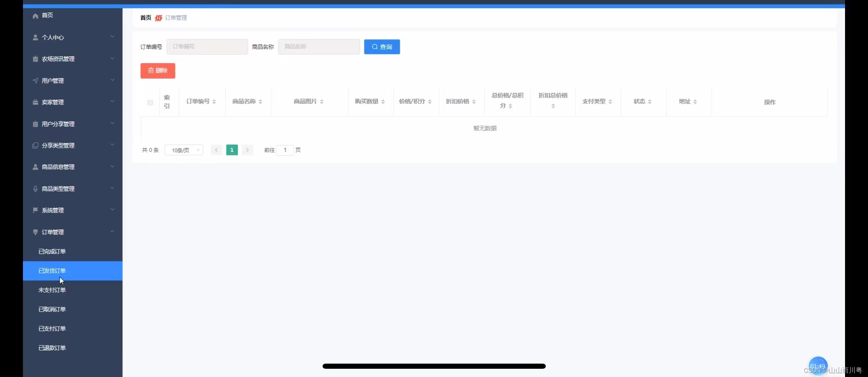This screenshot has width=868, height=377.
Task: Expand the 农场资讯管理 menu chevron
Action: click(112, 59)
